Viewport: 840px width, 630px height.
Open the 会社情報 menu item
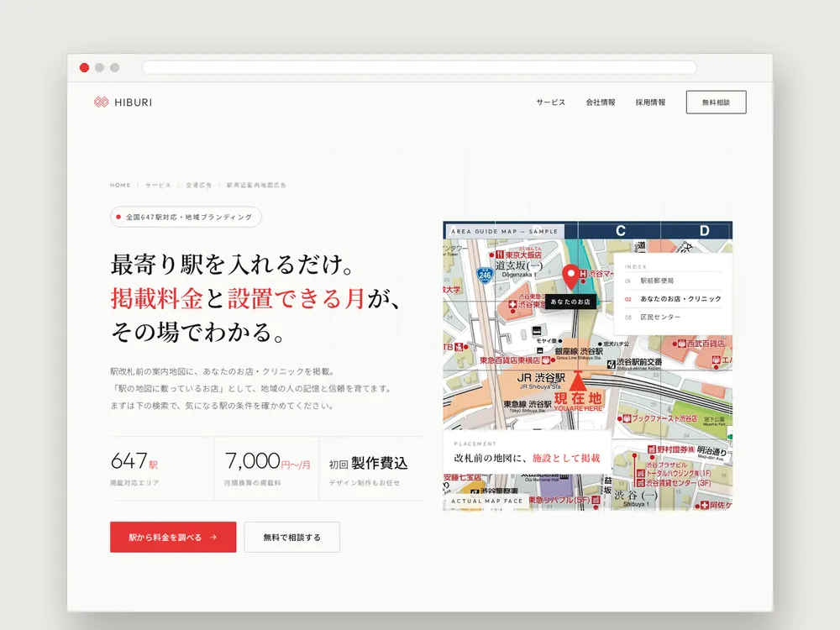(x=601, y=102)
